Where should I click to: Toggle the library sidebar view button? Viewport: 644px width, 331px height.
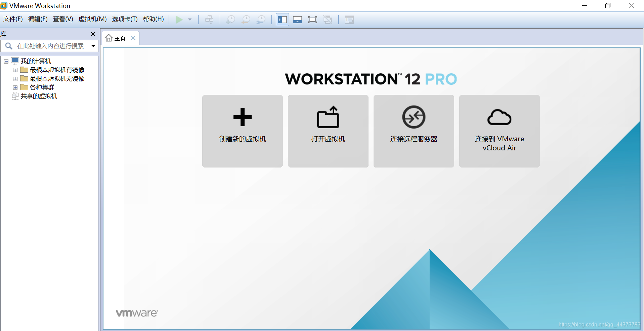[282, 20]
